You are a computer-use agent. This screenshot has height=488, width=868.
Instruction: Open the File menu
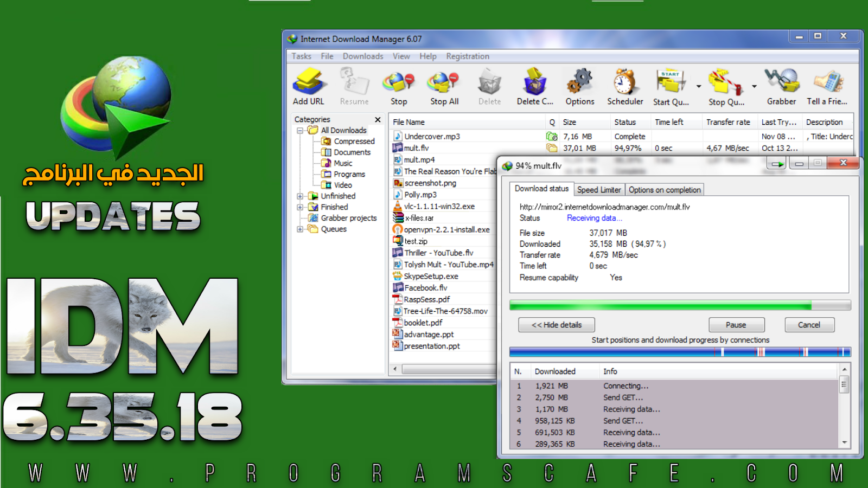pyautogui.click(x=327, y=56)
